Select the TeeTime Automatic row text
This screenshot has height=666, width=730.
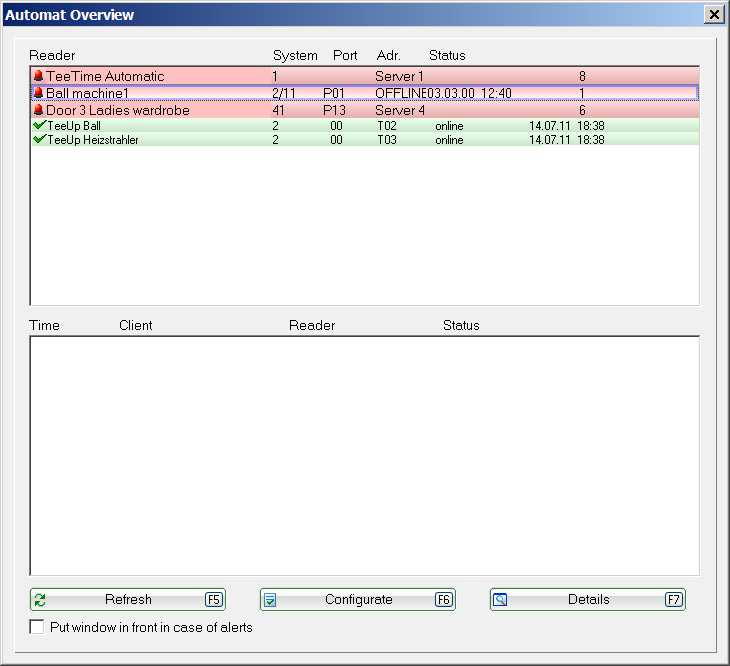[105, 76]
